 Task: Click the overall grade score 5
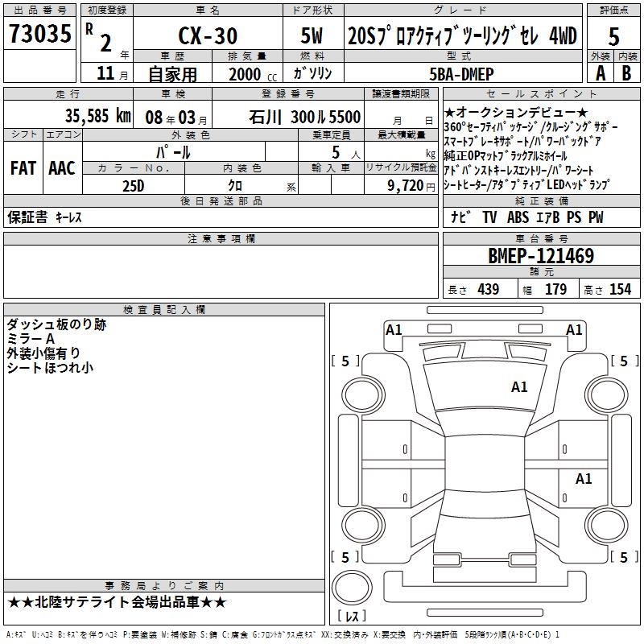click(613, 36)
